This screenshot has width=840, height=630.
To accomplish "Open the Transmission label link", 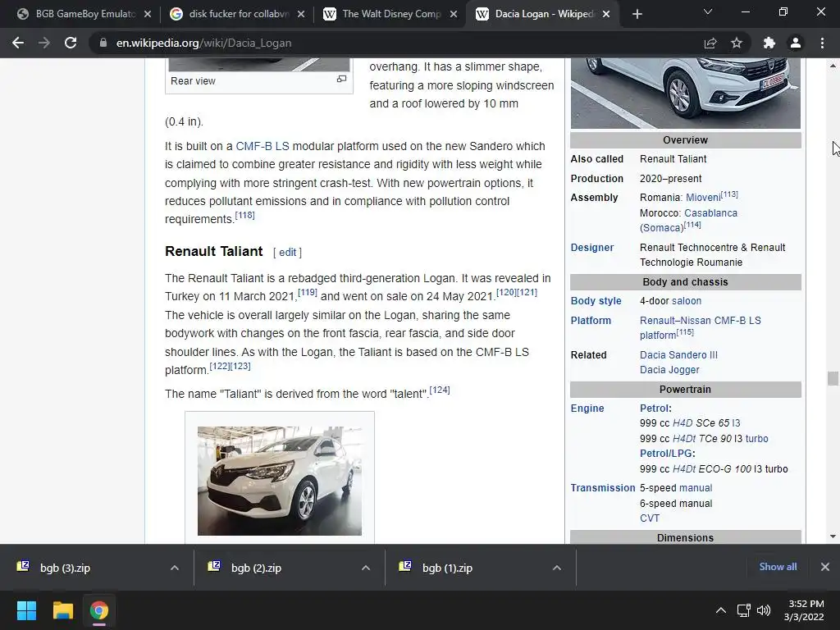I will pyautogui.click(x=603, y=488).
